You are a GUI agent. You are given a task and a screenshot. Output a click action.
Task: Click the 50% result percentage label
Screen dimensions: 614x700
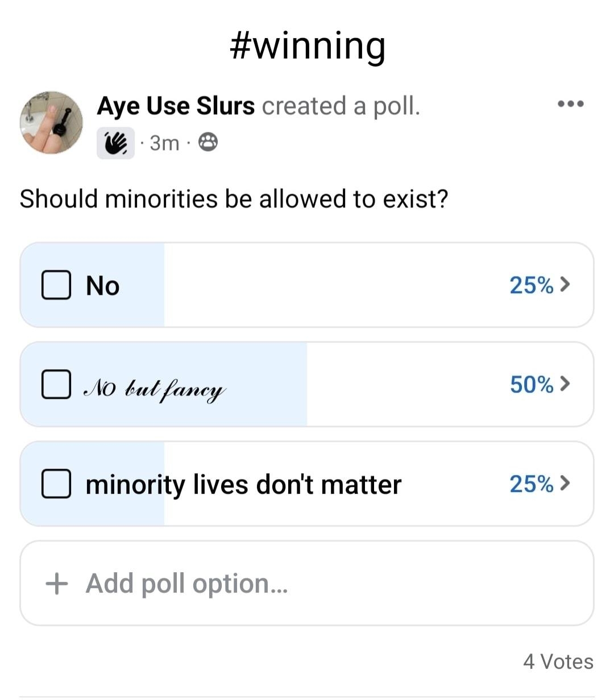tap(531, 384)
